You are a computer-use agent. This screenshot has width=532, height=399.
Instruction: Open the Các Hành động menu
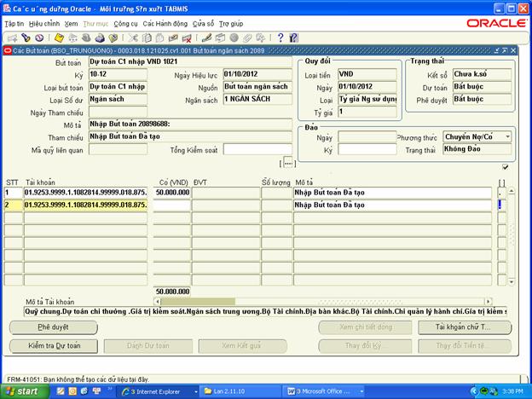pyautogui.click(x=165, y=24)
